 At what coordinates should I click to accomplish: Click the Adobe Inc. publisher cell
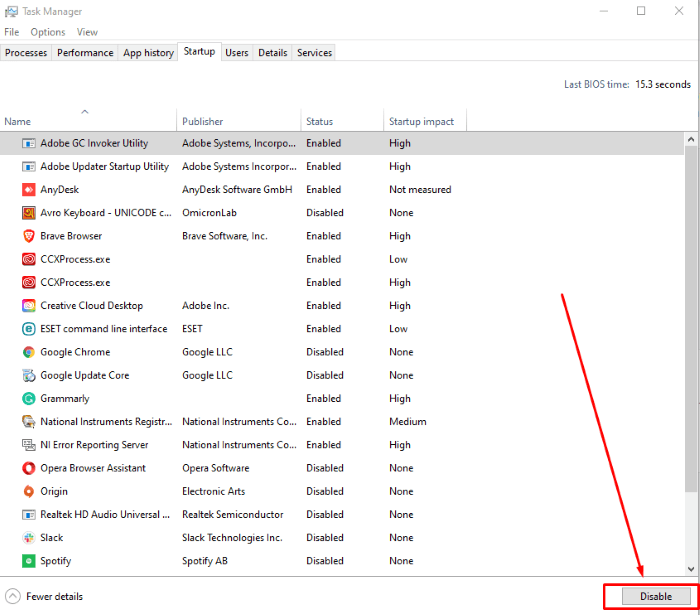coord(205,306)
